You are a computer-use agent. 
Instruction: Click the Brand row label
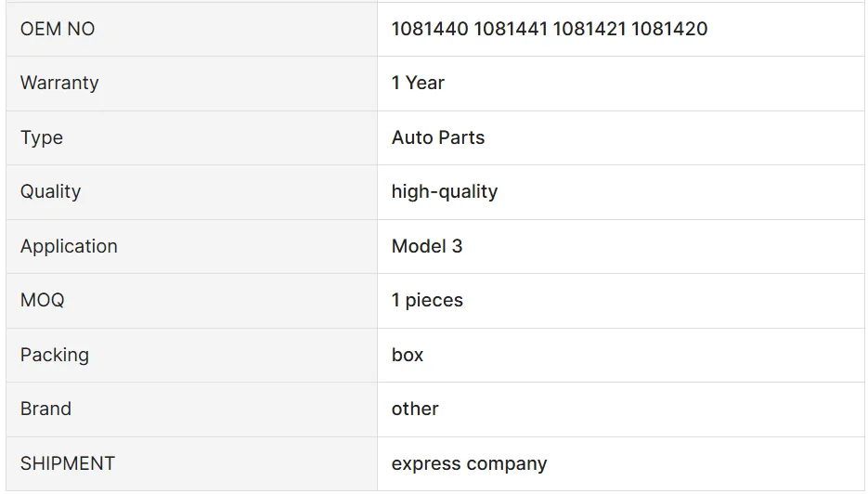45,409
